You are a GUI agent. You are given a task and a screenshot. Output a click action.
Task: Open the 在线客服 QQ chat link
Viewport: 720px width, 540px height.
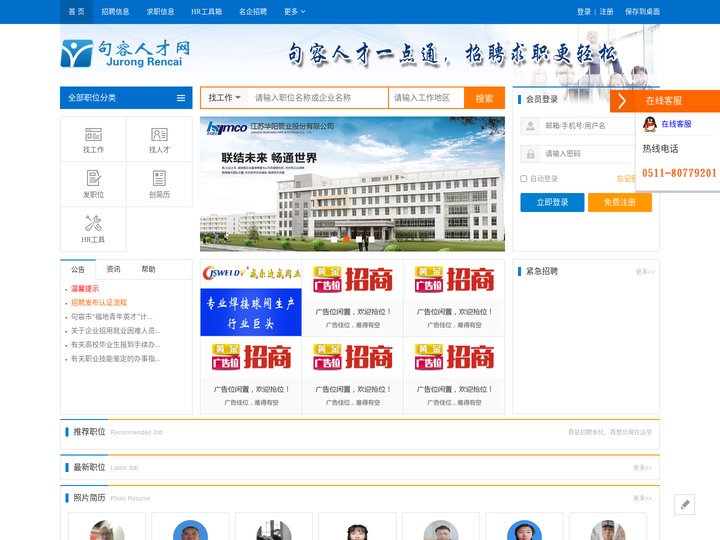click(x=676, y=124)
